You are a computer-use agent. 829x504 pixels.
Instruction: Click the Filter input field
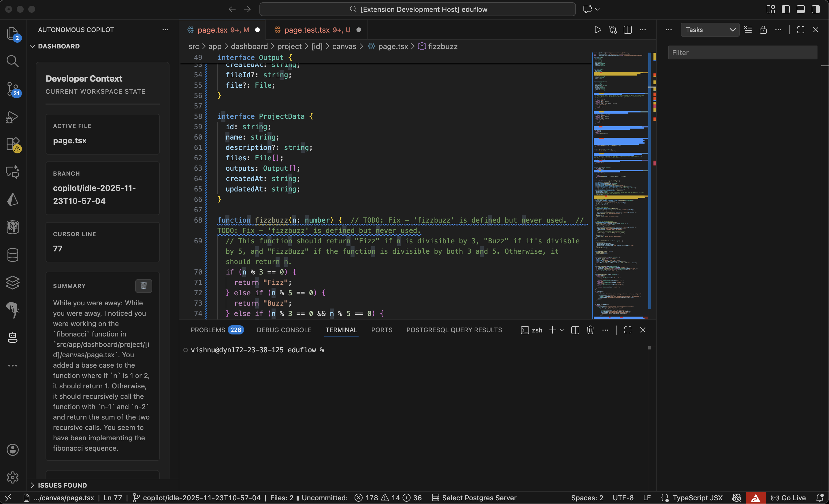pyautogui.click(x=742, y=52)
